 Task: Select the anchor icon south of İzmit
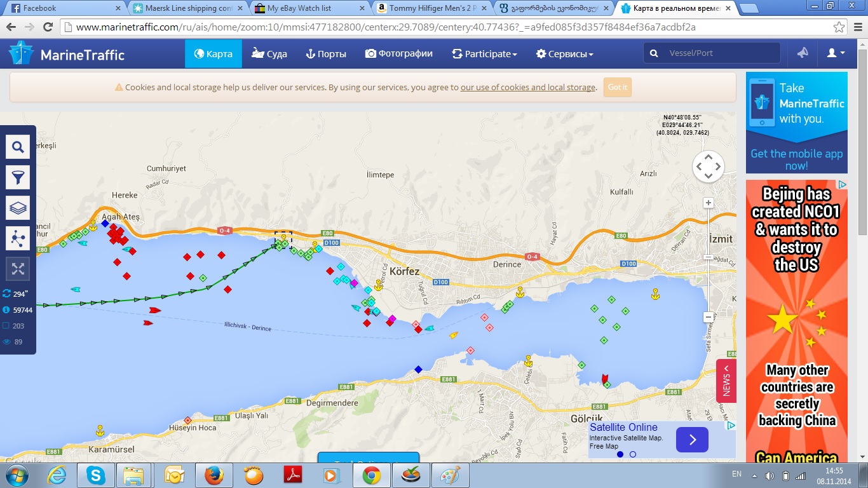[655, 294]
